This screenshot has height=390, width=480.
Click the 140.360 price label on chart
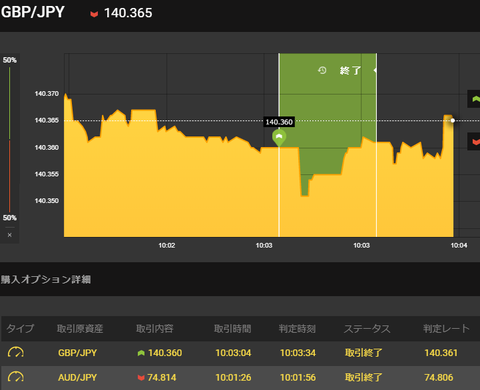pyautogui.click(x=279, y=122)
